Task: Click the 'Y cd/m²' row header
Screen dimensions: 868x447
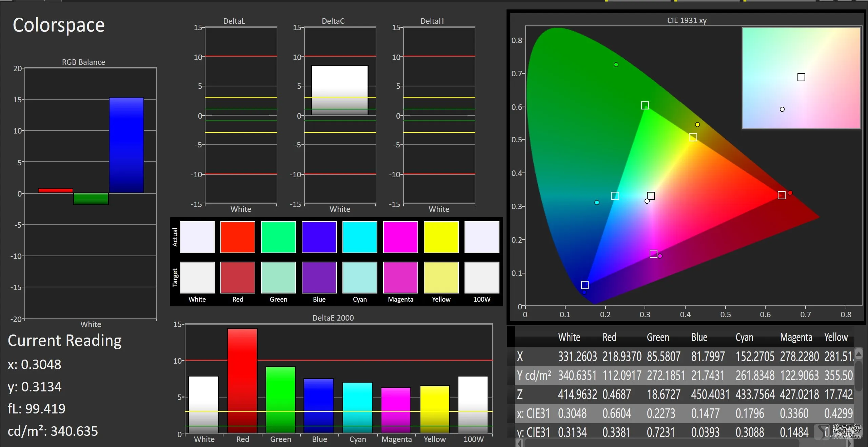Action: click(534, 375)
